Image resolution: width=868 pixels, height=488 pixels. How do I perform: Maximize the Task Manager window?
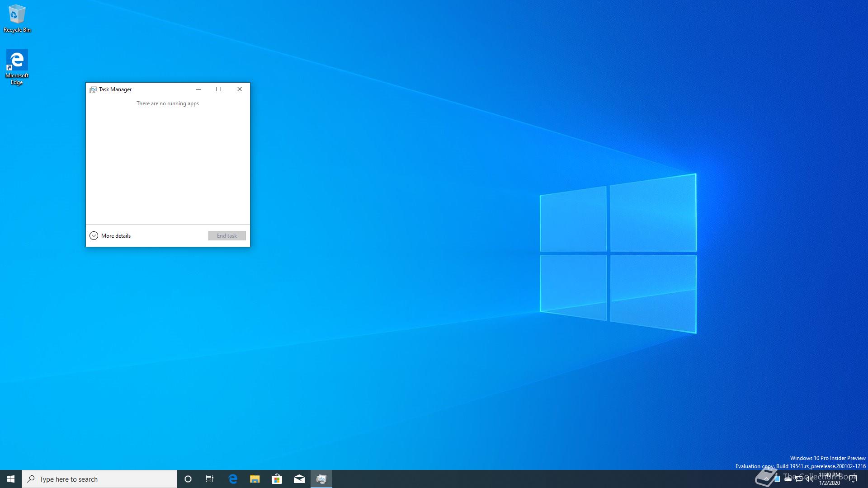[219, 89]
